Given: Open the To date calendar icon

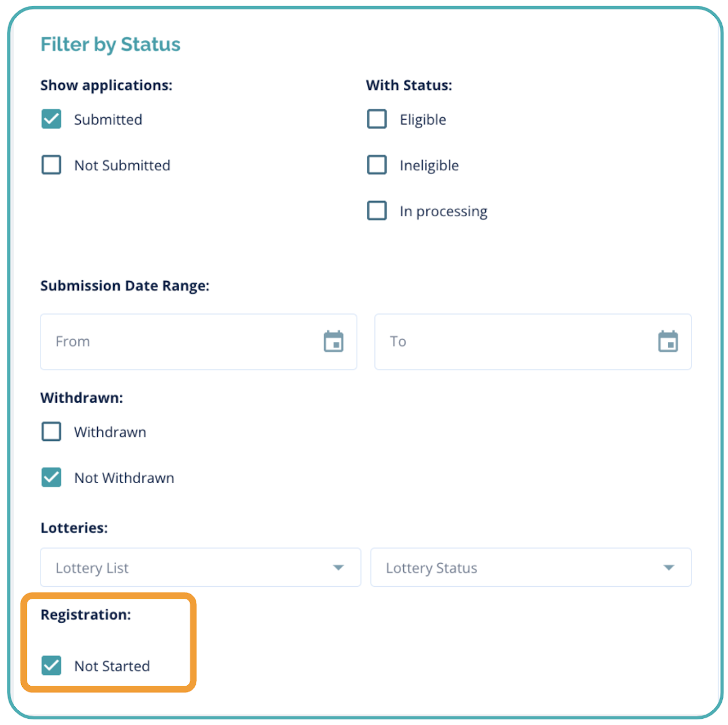Looking at the screenshot, I should tap(668, 341).
